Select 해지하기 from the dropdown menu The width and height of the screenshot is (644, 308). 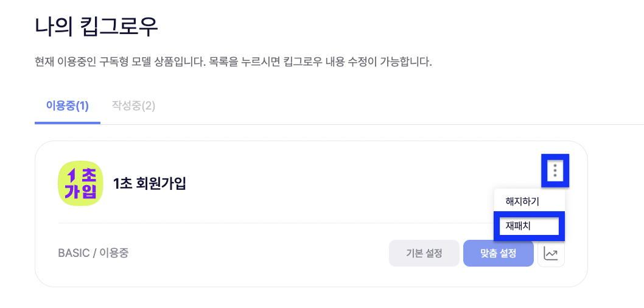(x=522, y=201)
